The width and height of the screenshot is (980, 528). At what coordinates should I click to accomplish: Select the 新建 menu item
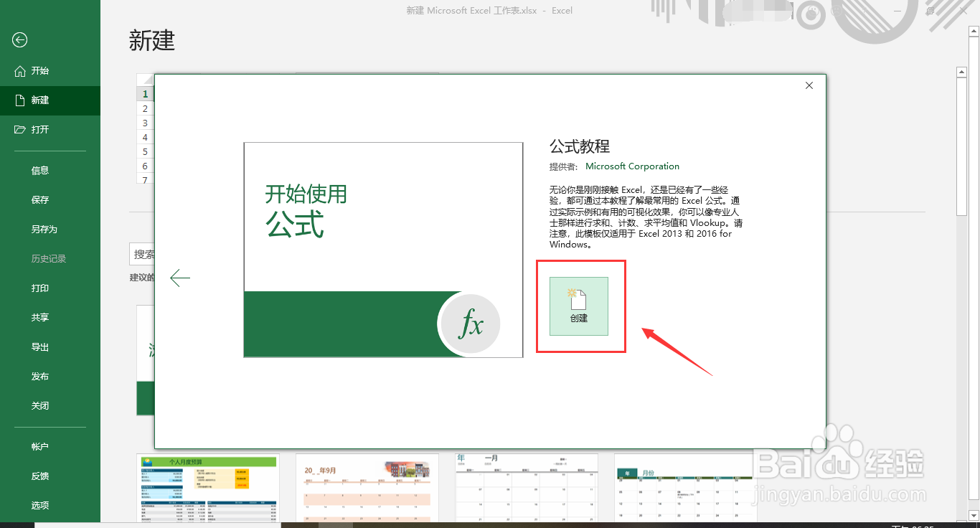(x=50, y=100)
